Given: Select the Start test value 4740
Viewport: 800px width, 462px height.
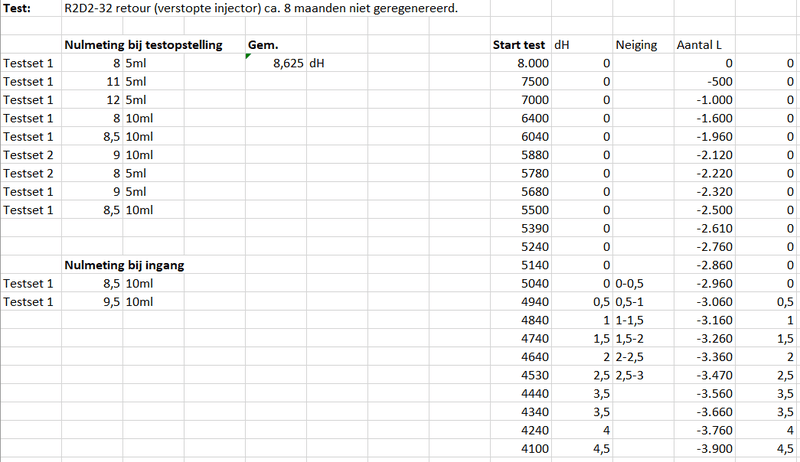Looking at the screenshot, I should pos(535,339).
